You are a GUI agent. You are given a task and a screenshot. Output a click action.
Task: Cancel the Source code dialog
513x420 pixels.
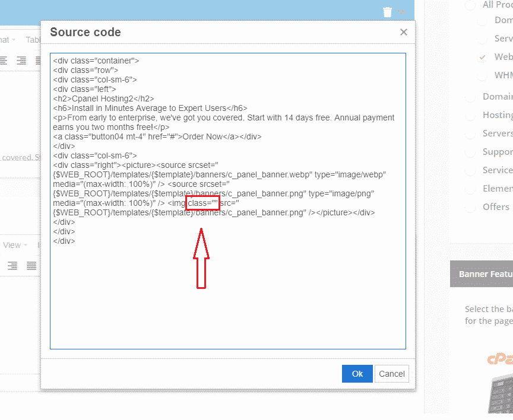(392, 374)
